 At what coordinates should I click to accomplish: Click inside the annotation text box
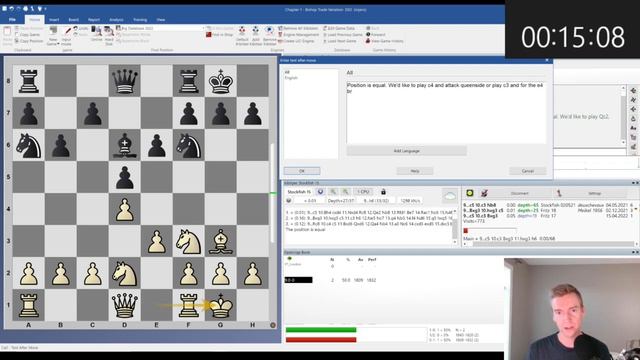[x=446, y=113]
